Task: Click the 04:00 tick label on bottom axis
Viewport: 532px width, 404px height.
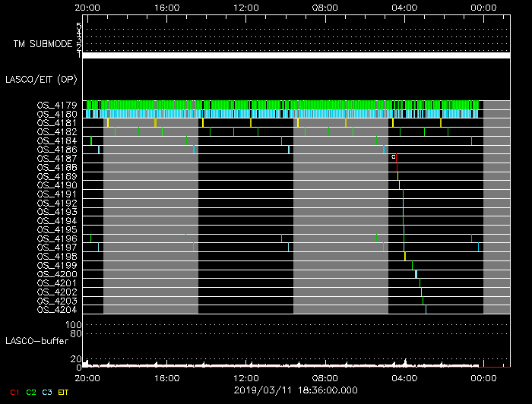Action: pos(404,377)
